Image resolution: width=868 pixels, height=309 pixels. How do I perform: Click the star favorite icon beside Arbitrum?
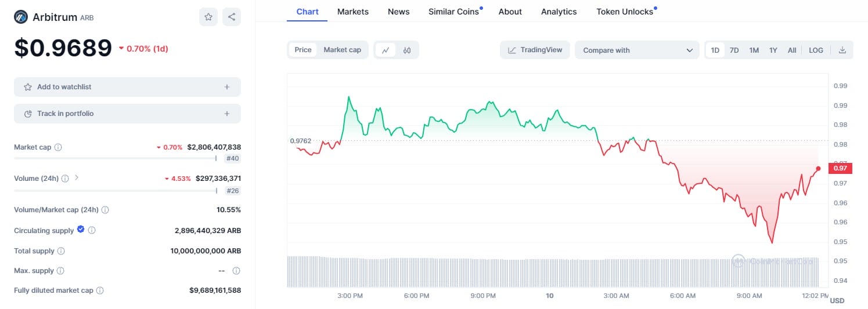tap(208, 17)
